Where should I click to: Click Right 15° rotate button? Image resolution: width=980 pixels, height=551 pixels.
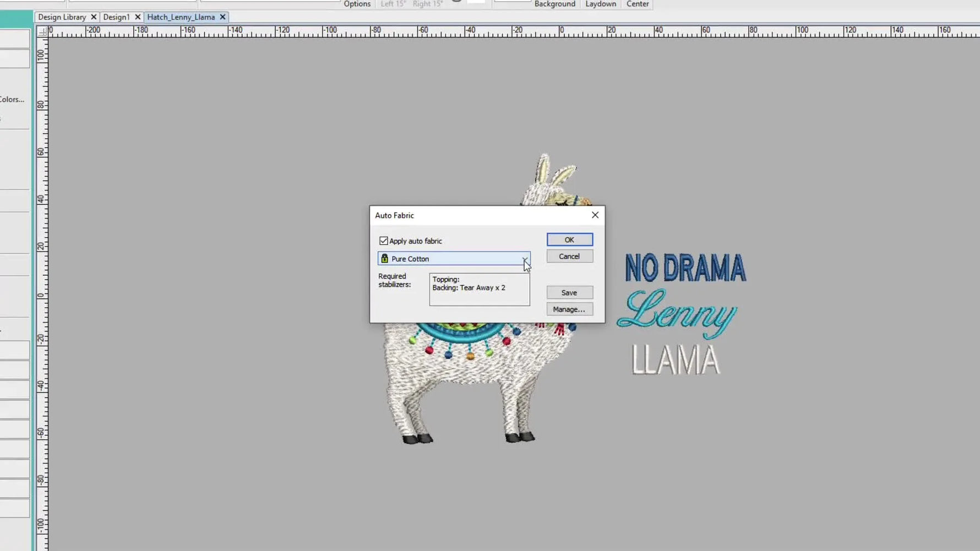(428, 4)
